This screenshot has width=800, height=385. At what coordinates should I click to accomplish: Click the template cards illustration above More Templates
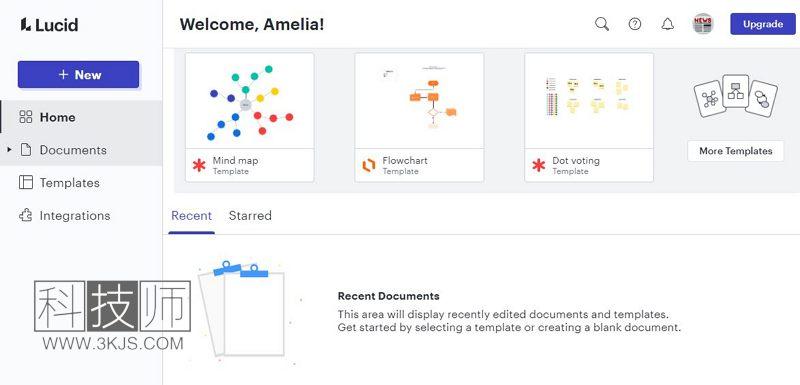pos(735,96)
